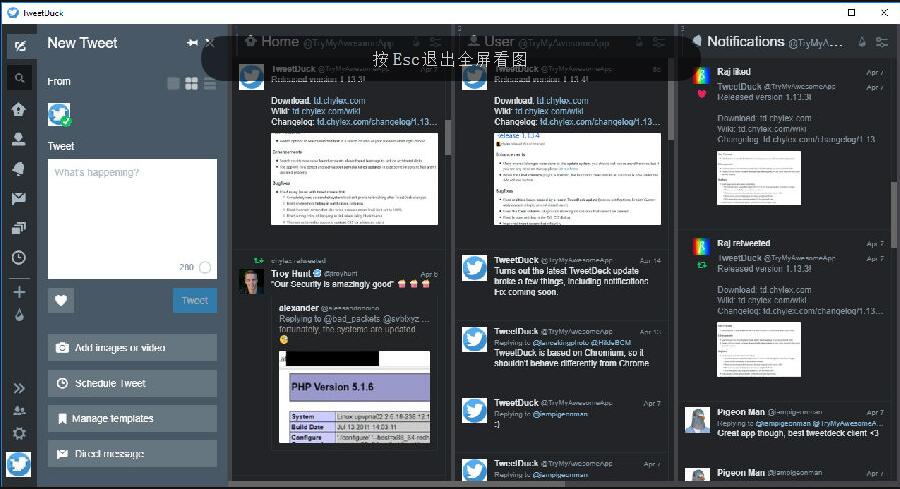The image size is (900, 489).
Task: Close the New Tweet panel
Action: click(210, 42)
